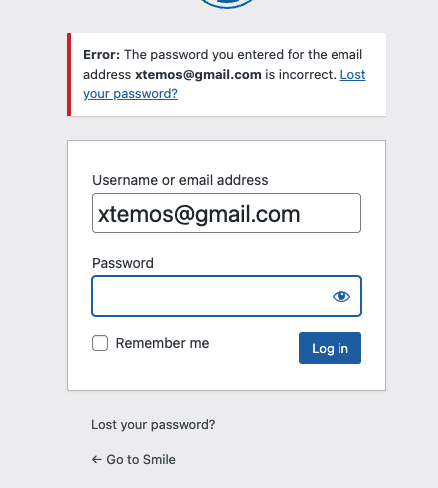
Task: Click the blue Log in button
Action: [330, 348]
